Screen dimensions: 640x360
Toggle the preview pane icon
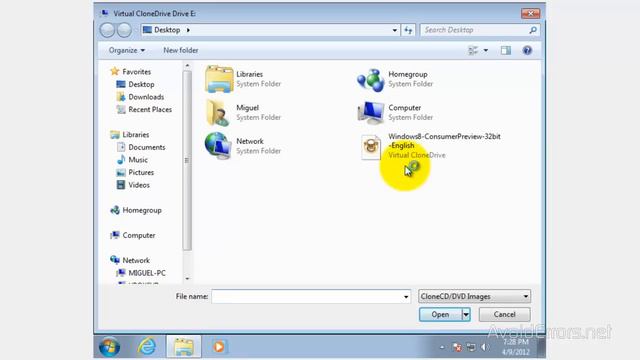click(506, 50)
